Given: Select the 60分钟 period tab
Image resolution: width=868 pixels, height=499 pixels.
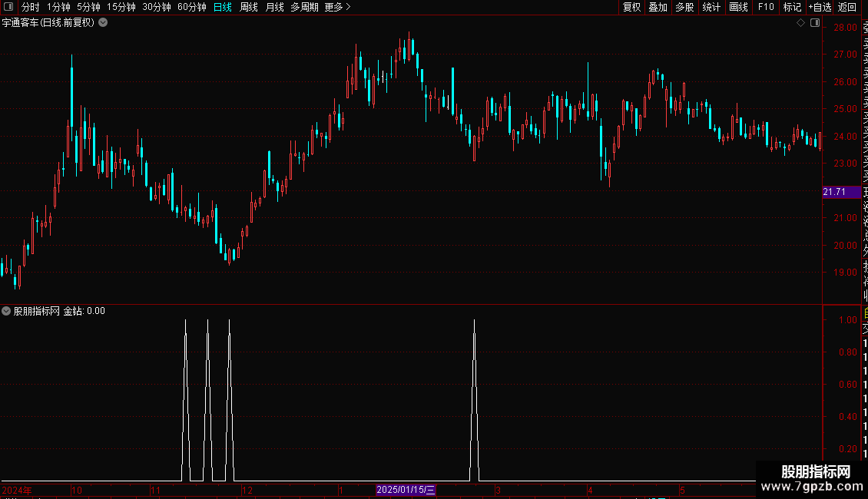Looking at the screenshot, I should click(x=192, y=7).
